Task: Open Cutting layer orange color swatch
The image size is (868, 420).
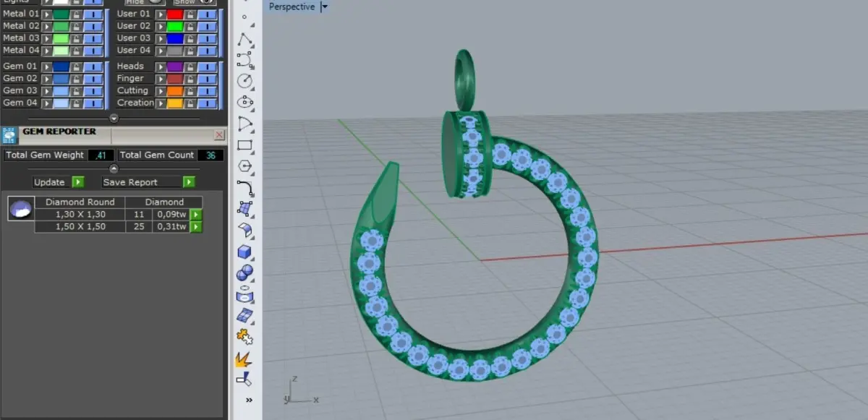Action: 175,91
